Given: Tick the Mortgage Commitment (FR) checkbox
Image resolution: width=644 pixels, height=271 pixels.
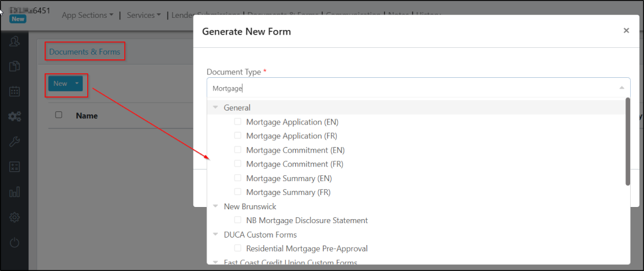Looking at the screenshot, I should pos(238,164).
